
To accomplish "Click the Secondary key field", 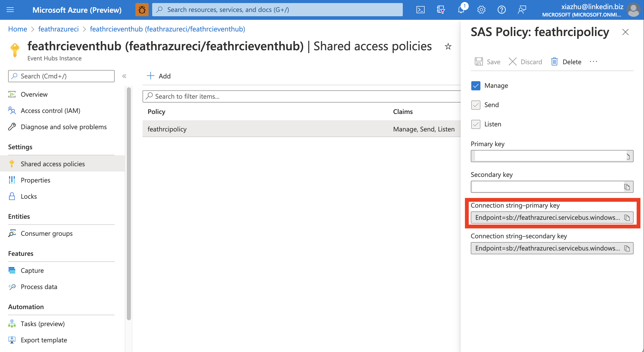I will pos(552,187).
